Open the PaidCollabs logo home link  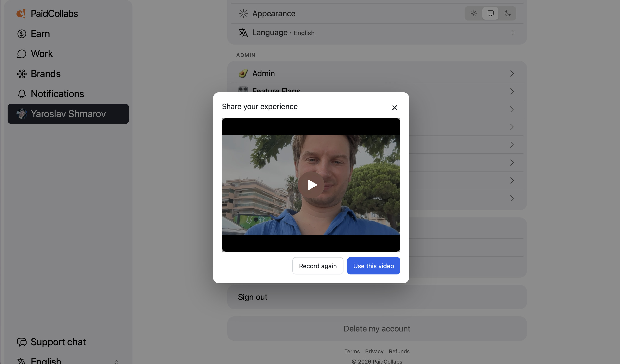[47, 14]
